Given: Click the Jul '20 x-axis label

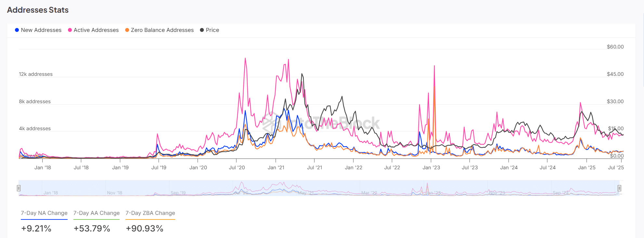Looking at the screenshot, I should pos(237,168).
